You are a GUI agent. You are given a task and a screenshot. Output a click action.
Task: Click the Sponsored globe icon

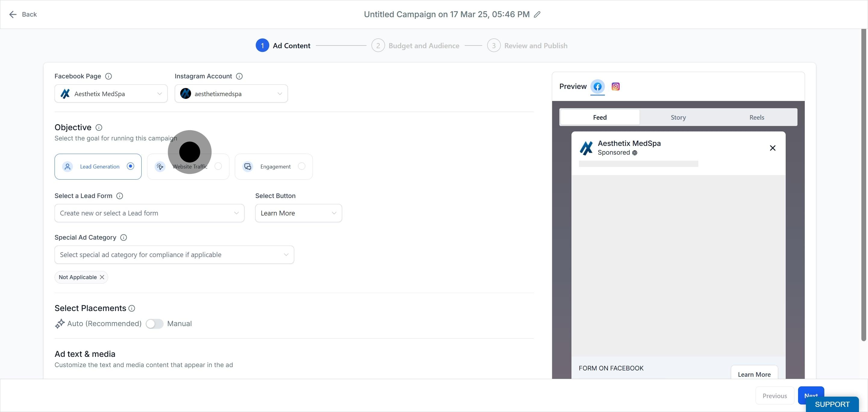click(634, 153)
